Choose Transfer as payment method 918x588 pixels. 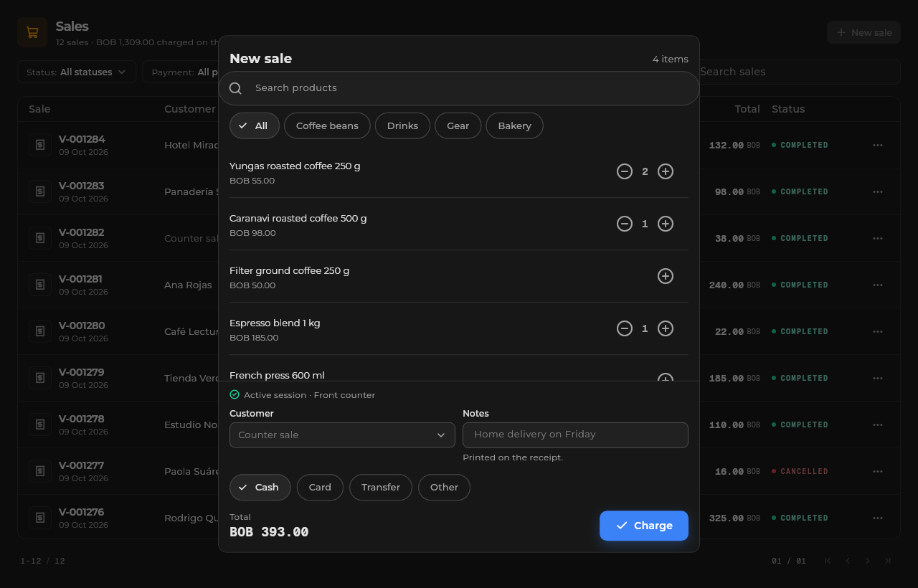(381, 487)
